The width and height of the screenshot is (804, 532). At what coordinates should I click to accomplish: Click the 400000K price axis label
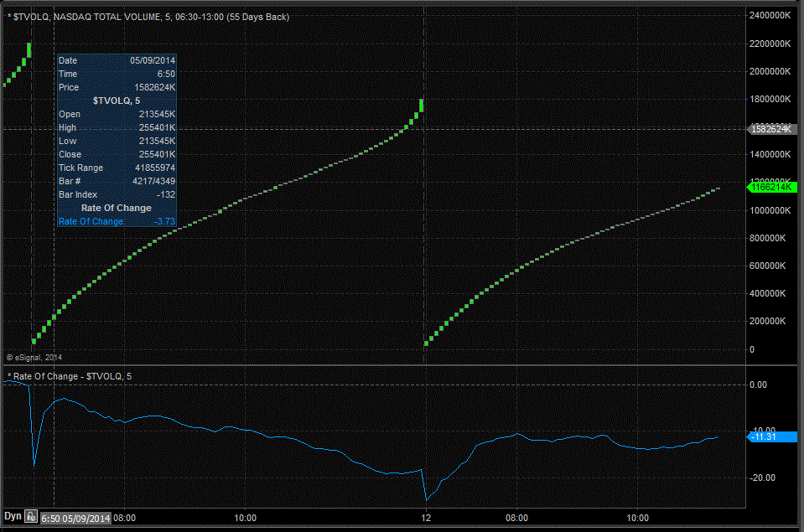(767, 294)
